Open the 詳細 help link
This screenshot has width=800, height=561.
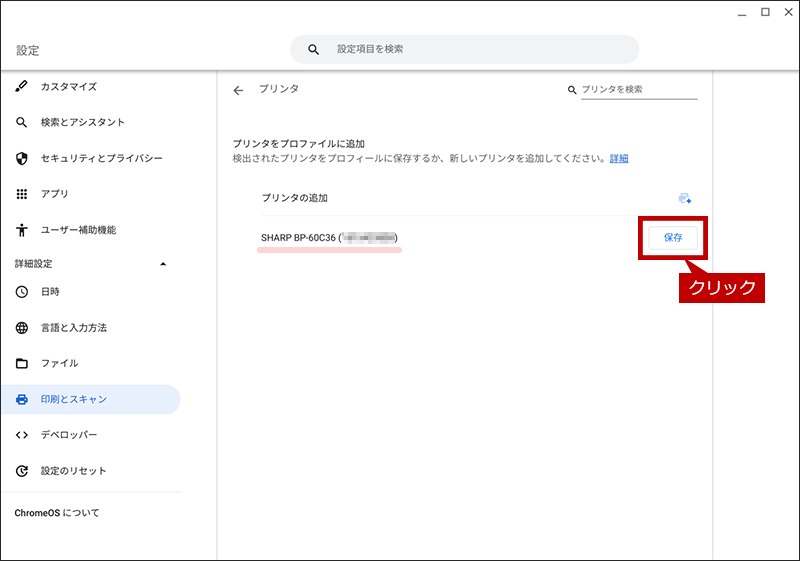(619, 159)
